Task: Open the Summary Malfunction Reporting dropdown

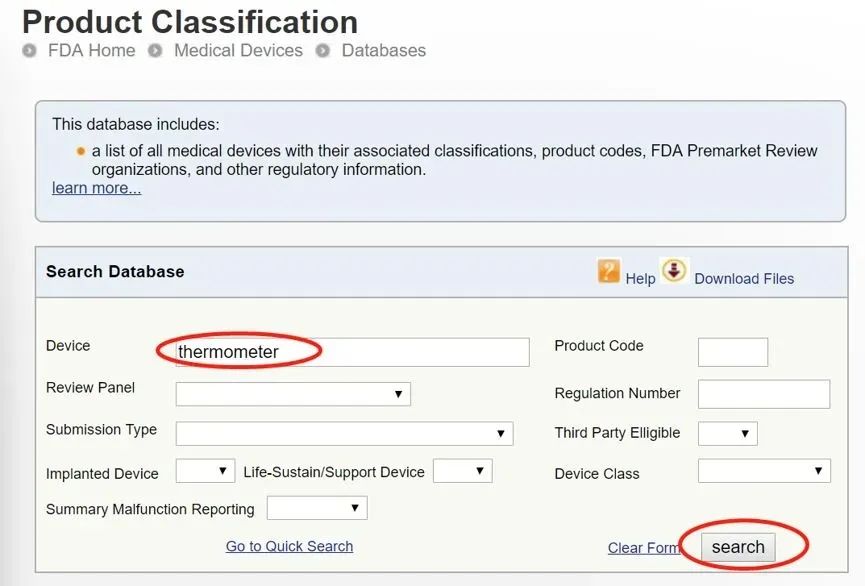Action: pyautogui.click(x=317, y=508)
